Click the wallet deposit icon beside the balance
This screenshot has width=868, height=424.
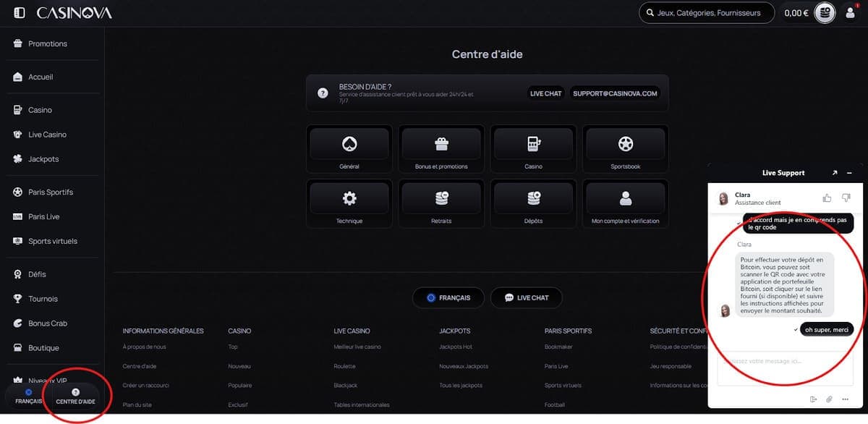825,13
